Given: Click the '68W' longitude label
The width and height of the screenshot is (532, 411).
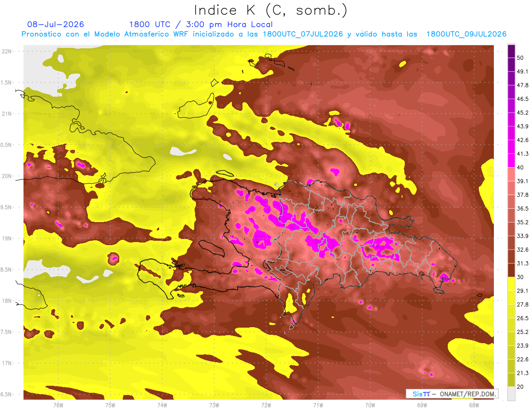Looking at the screenshot, I should tap(474, 405).
